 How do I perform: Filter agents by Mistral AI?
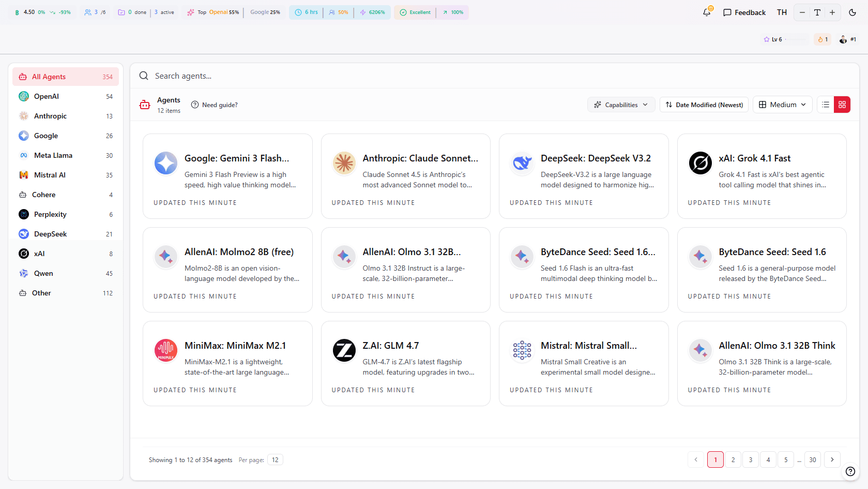pyautogui.click(x=66, y=175)
